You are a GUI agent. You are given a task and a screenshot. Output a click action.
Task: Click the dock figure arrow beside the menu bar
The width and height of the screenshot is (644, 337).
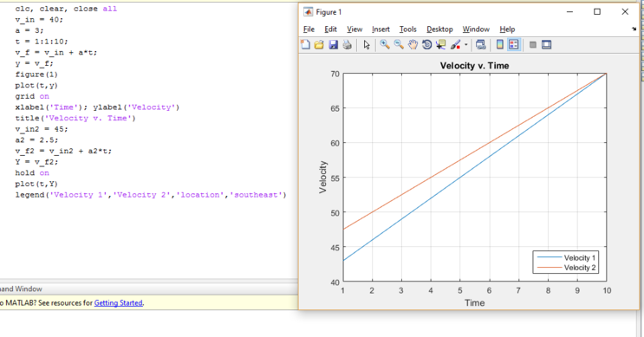pos(634,29)
